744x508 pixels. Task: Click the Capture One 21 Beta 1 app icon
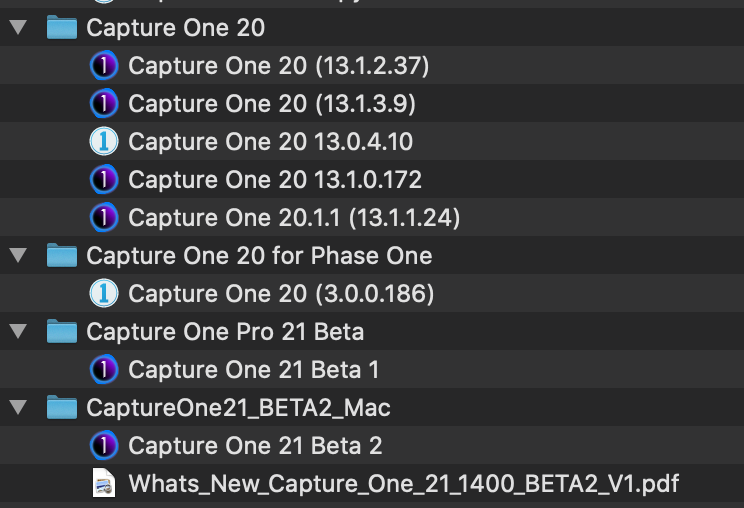(104, 369)
